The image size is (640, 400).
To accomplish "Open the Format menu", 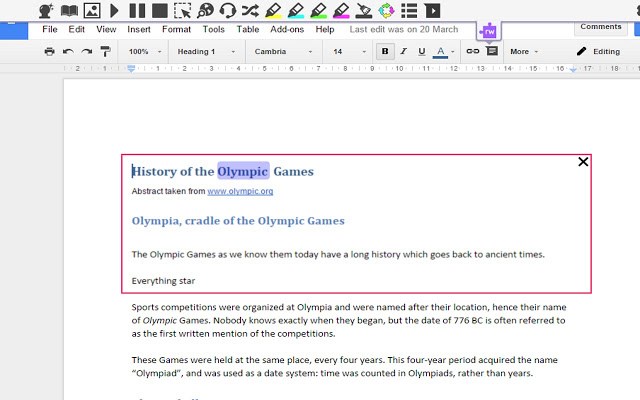I will pyautogui.click(x=176, y=29).
